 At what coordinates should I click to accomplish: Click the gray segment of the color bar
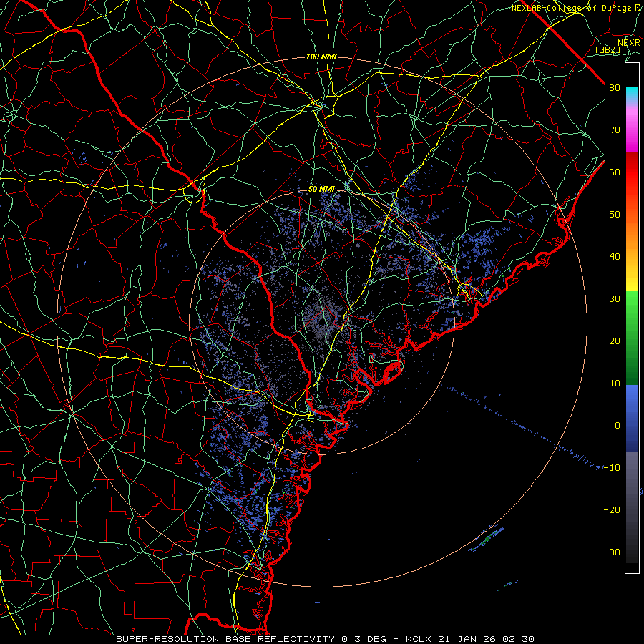(x=632, y=507)
